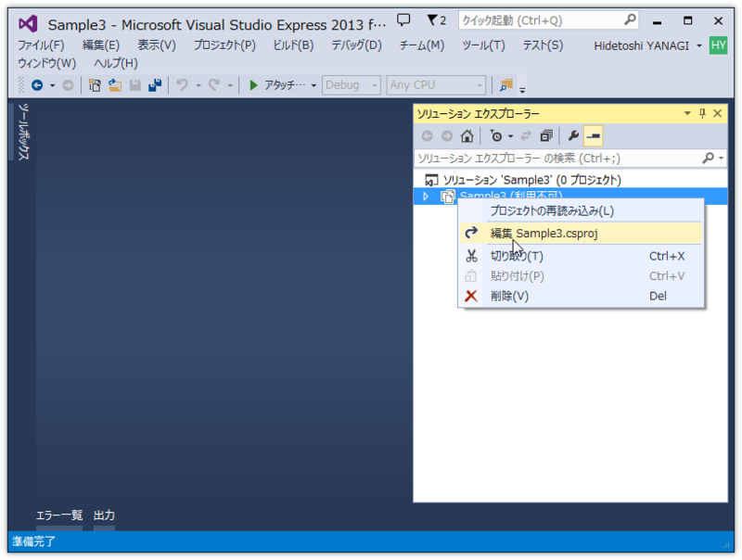This screenshot has height=560, width=742.
Task: Open the Undo history dropdown arrow
Action: click(x=198, y=85)
